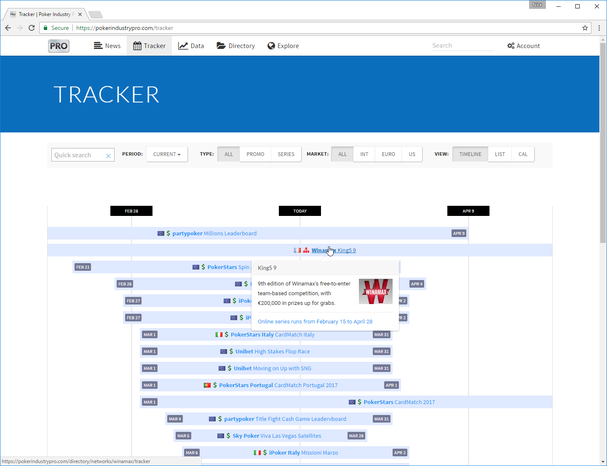
Task: Click the series dates link in King5 tooltip
Action: pos(315,322)
